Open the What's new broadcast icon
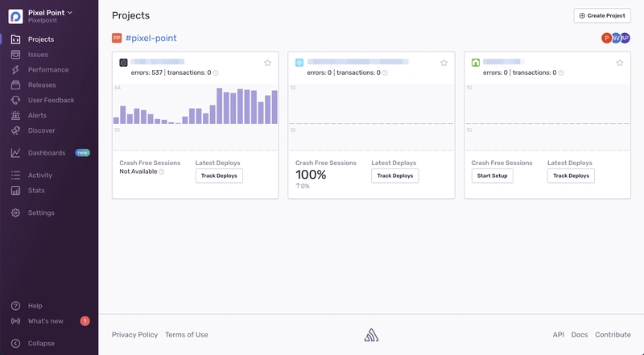Image resolution: width=644 pixels, height=355 pixels. click(x=15, y=321)
